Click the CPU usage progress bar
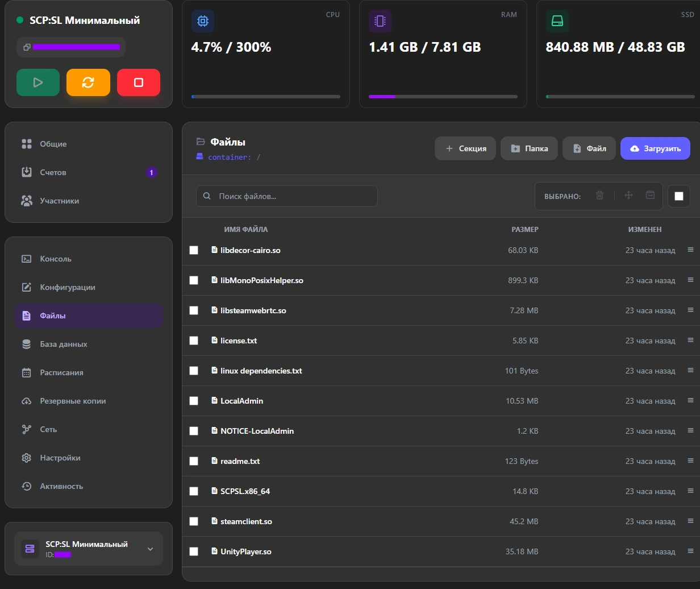700x589 pixels. coord(266,97)
